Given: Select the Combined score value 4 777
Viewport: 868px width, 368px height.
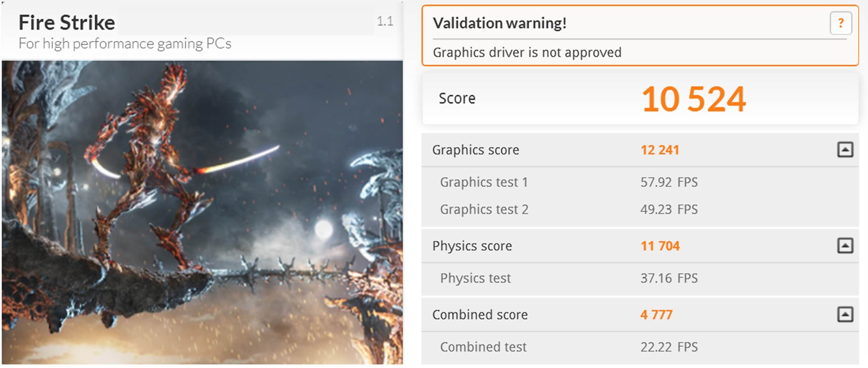Looking at the screenshot, I should click(x=656, y=315).
